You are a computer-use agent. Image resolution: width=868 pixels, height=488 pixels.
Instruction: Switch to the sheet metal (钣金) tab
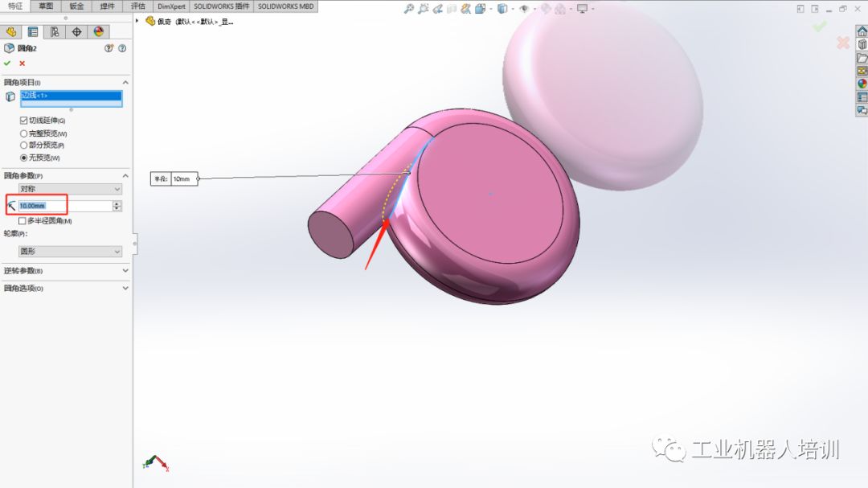click(76, 6)
